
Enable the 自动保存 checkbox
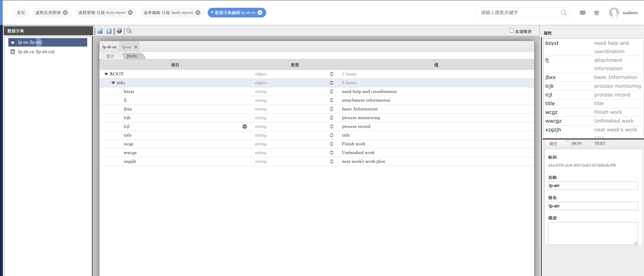click(511, 30)
